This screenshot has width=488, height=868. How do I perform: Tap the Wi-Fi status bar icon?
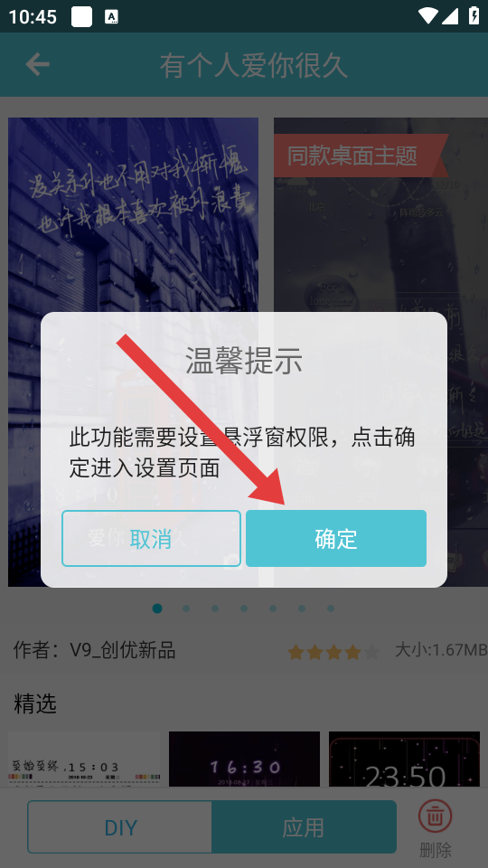(428, 16)
